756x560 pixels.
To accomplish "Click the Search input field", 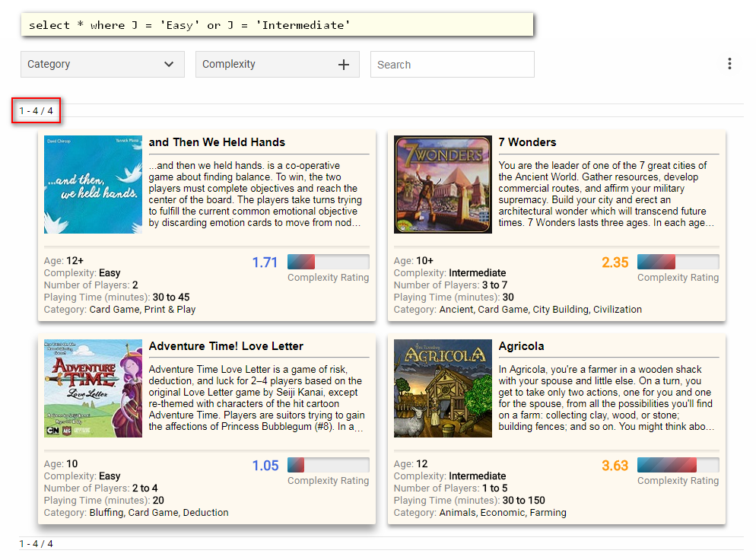I will (x=452, y=65).
